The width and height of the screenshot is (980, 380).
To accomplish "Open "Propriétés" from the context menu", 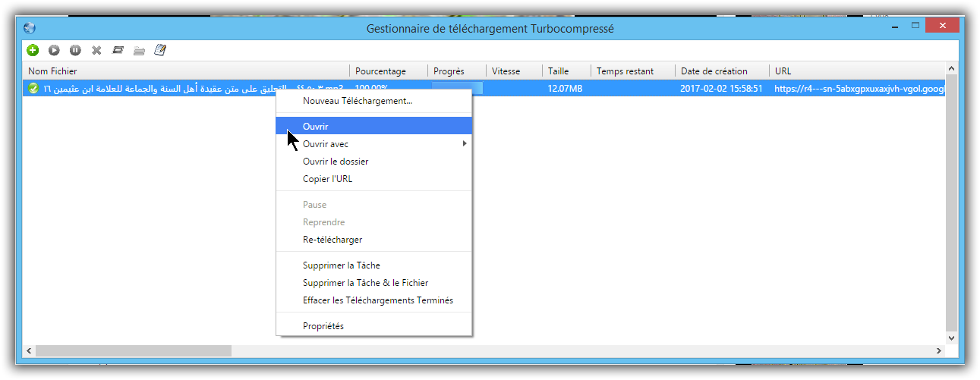I will (x=323, y=326).
